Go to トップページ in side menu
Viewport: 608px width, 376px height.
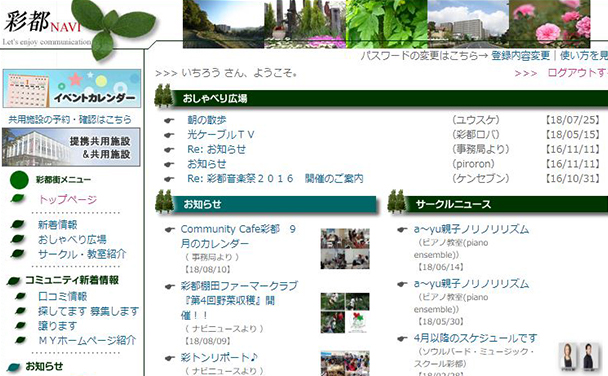point(67,199)
